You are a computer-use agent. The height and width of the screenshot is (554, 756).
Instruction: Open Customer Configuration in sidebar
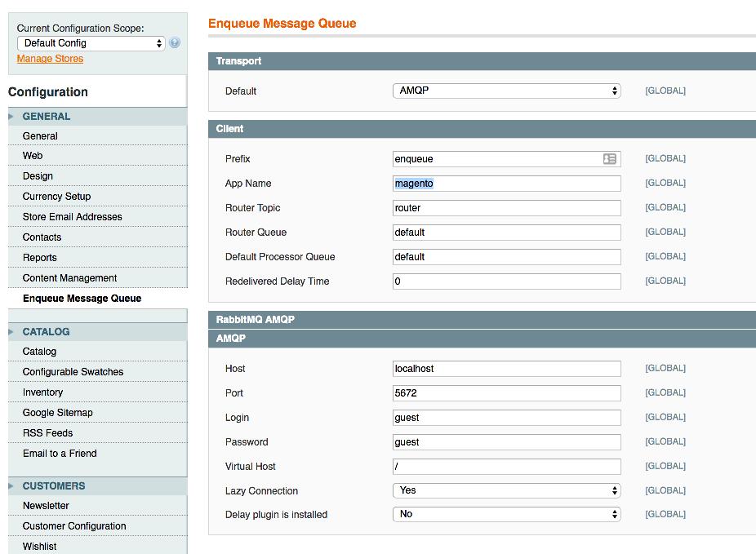[x=74, y=526]
